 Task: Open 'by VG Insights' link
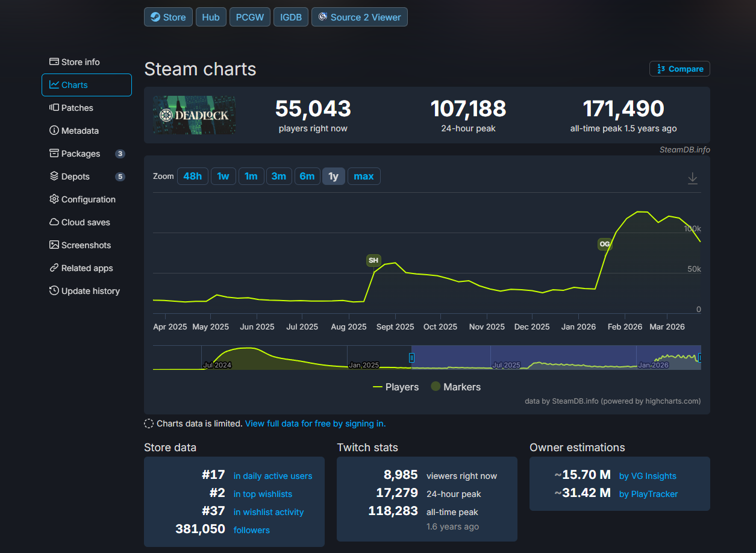click(648, 476)
